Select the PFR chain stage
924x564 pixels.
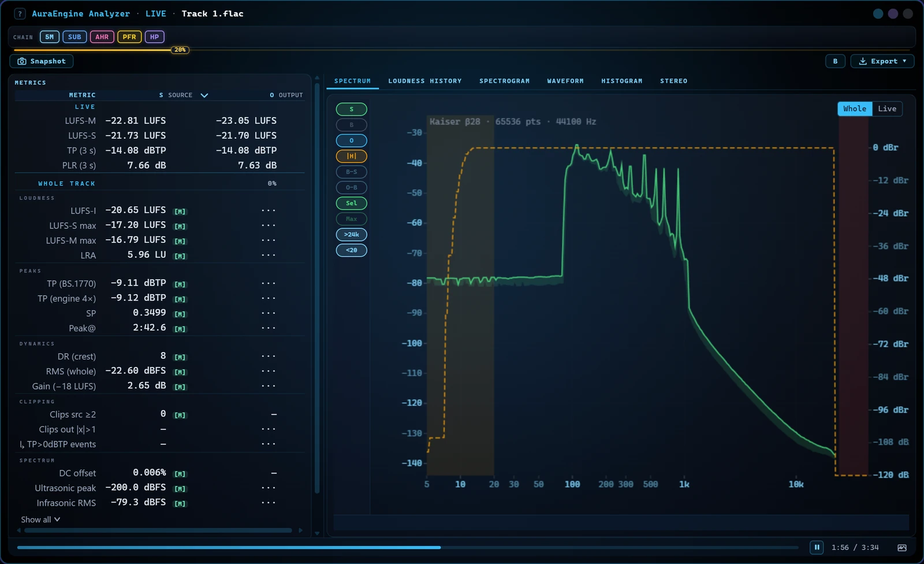(129, 37)
